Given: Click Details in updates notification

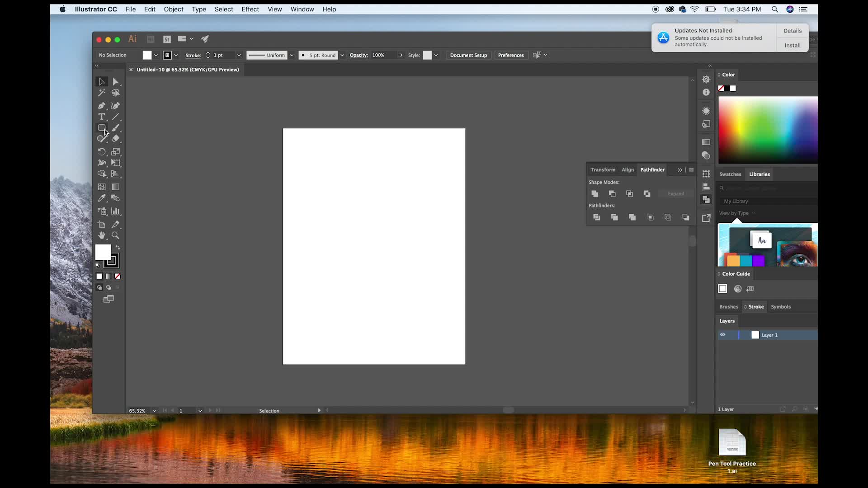Looking at the screenshot, I should [x=793, y=31].
